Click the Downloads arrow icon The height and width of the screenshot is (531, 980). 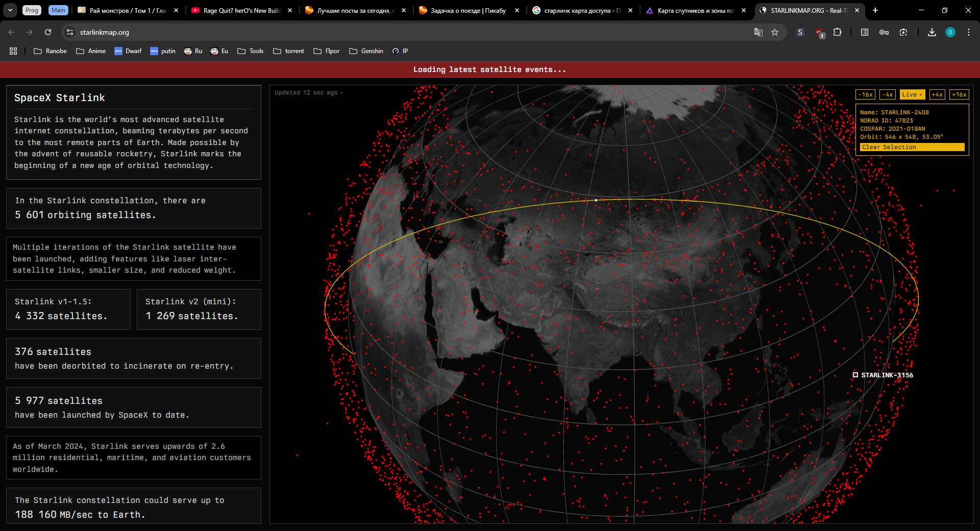tap(932, 32)
